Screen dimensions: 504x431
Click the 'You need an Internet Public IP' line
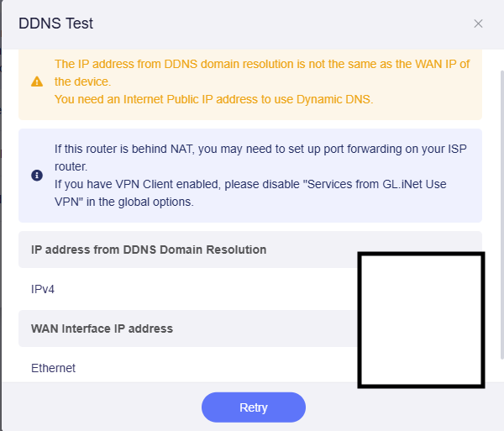click(x=213, y=99)
